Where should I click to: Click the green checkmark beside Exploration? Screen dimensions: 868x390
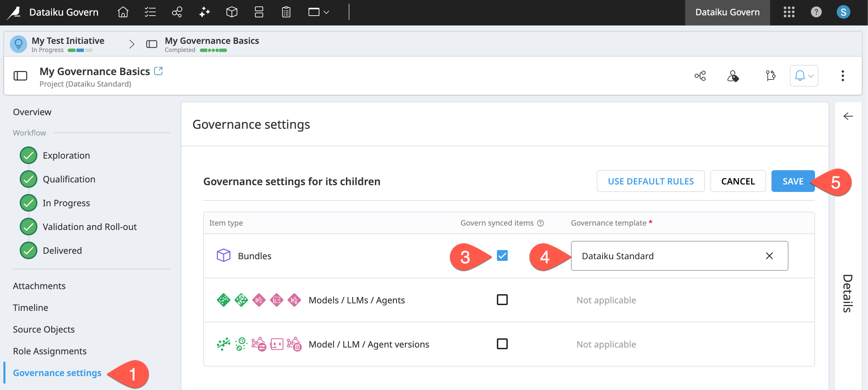coord(29,156)
